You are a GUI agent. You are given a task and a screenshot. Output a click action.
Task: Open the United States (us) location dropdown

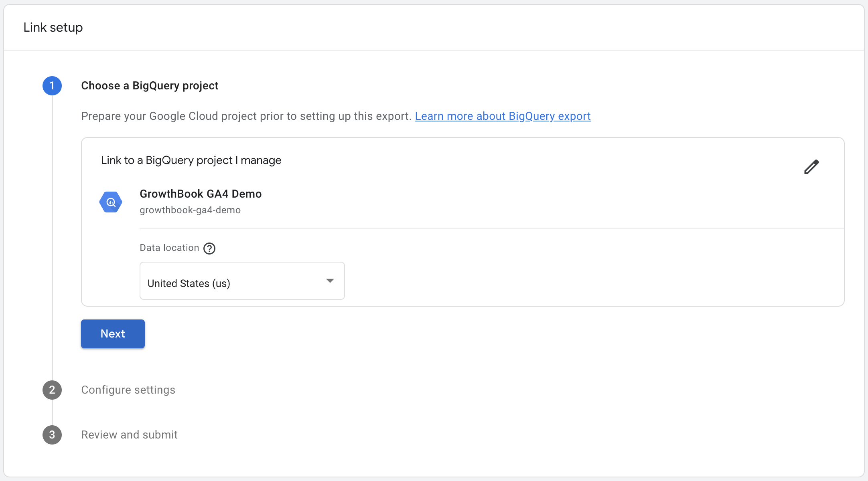click(242, 281)
